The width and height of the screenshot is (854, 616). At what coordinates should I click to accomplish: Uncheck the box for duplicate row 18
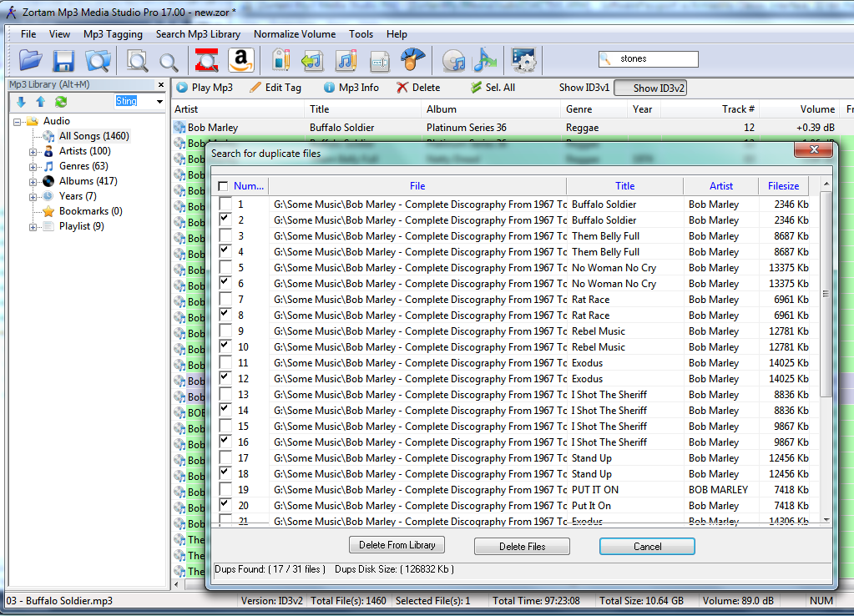(225, 474)
